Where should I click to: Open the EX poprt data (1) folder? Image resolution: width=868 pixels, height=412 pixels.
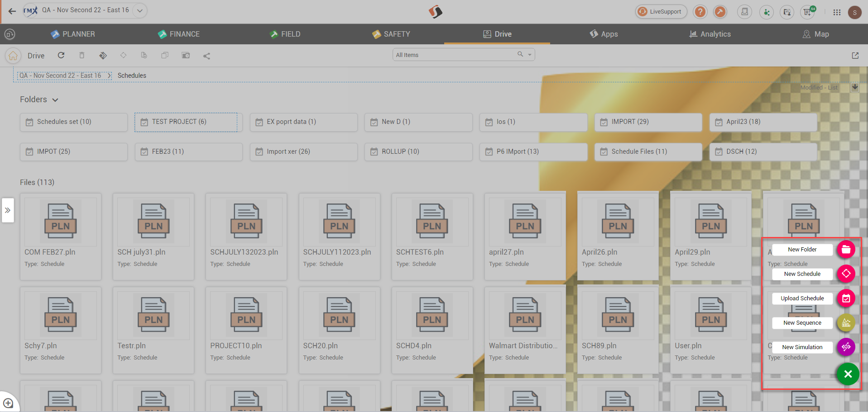coord(303,122)
